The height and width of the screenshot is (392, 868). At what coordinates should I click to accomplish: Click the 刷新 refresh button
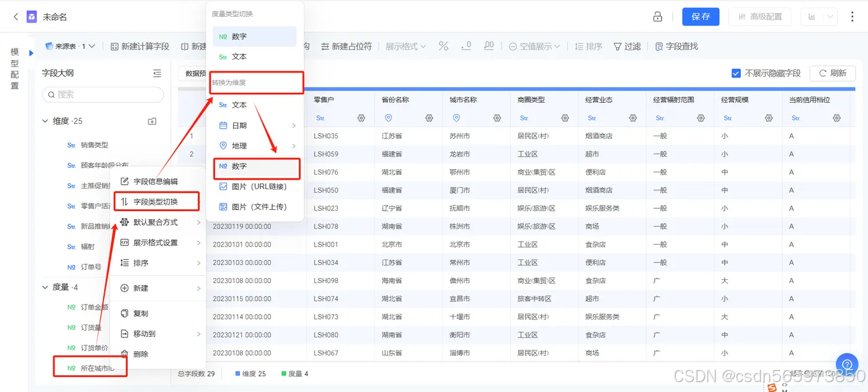(x=832, y=72)
